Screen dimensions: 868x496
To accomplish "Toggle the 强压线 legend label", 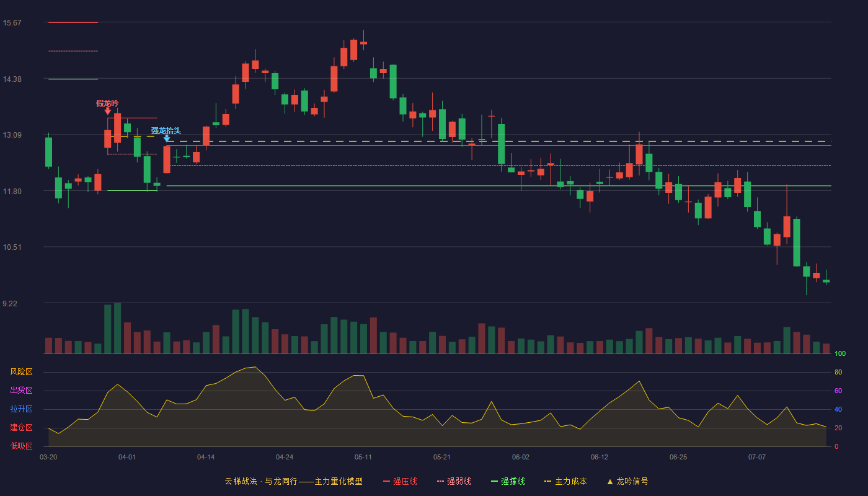I will click(x=405, y=481).
